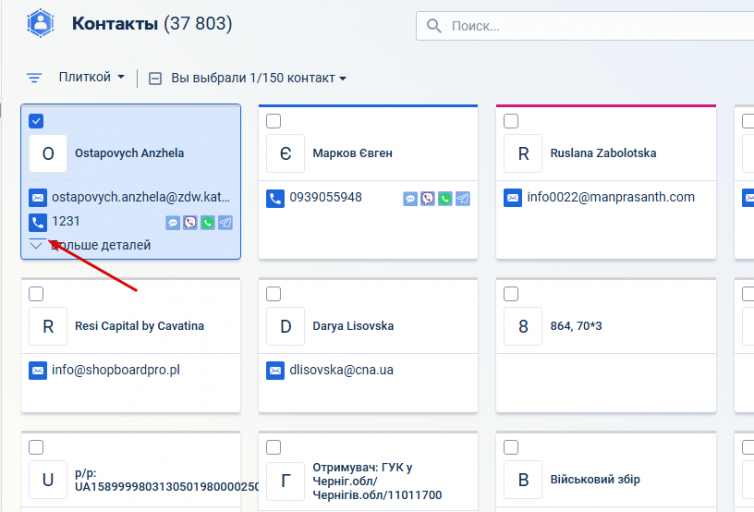Open contact Darya Lisovska

[353, 326]
